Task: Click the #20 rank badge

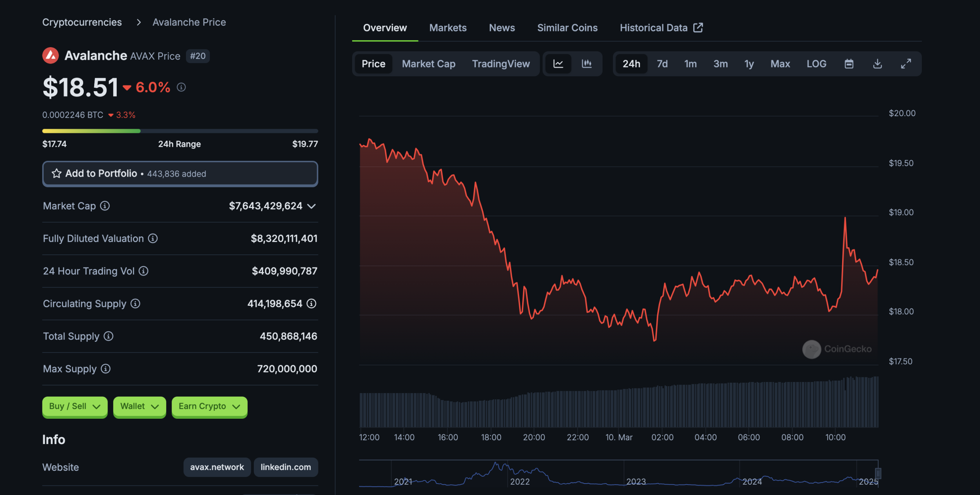Action: (198, 56)
